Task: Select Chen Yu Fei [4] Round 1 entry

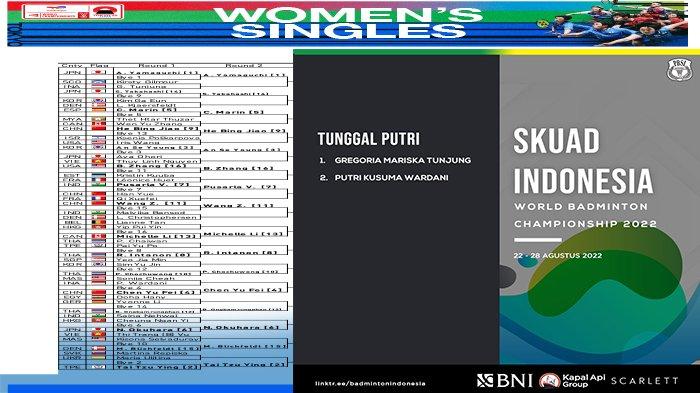Action: tap(156, 293)
